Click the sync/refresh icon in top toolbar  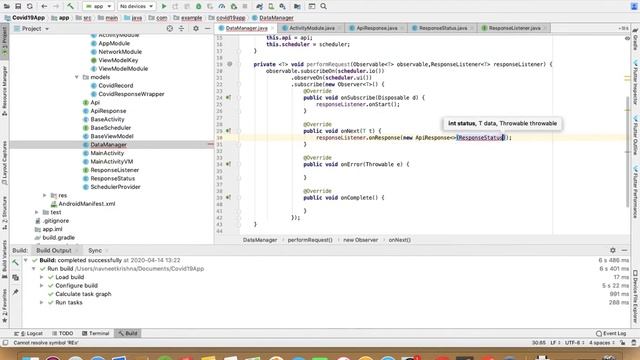[30, 6]
